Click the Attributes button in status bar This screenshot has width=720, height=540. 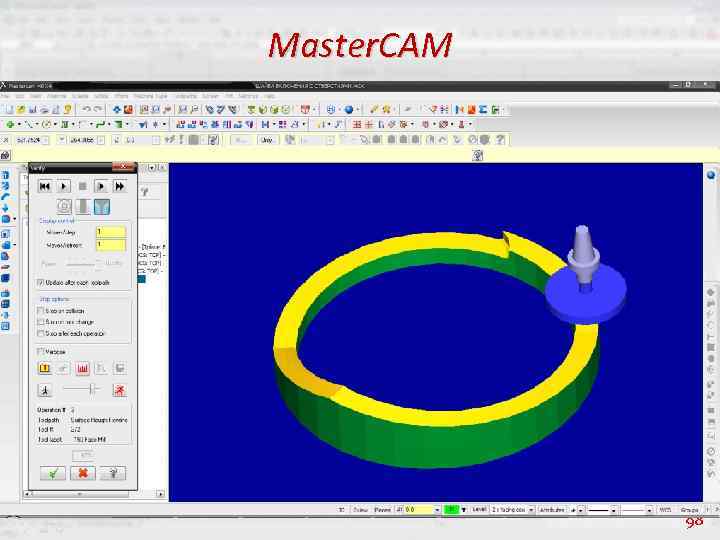pos(552,510)
